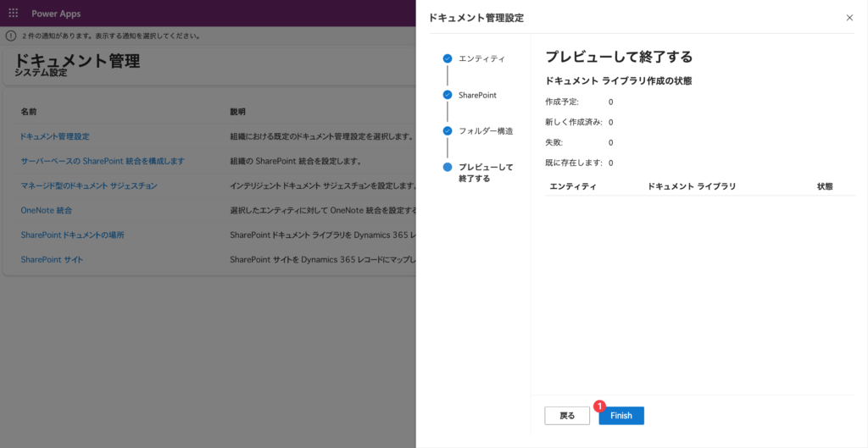
Task: Click the notification info icon
Action: coord(10,36)
